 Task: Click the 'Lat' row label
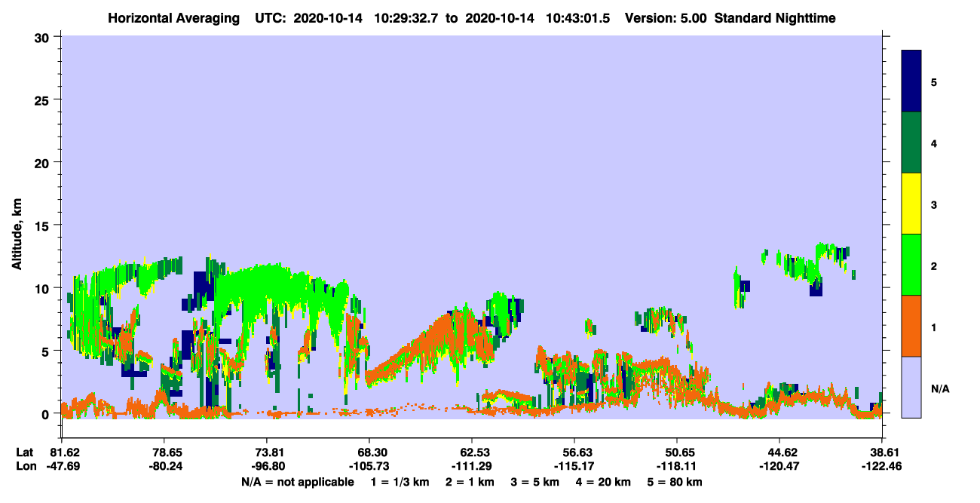coord(24,452)
